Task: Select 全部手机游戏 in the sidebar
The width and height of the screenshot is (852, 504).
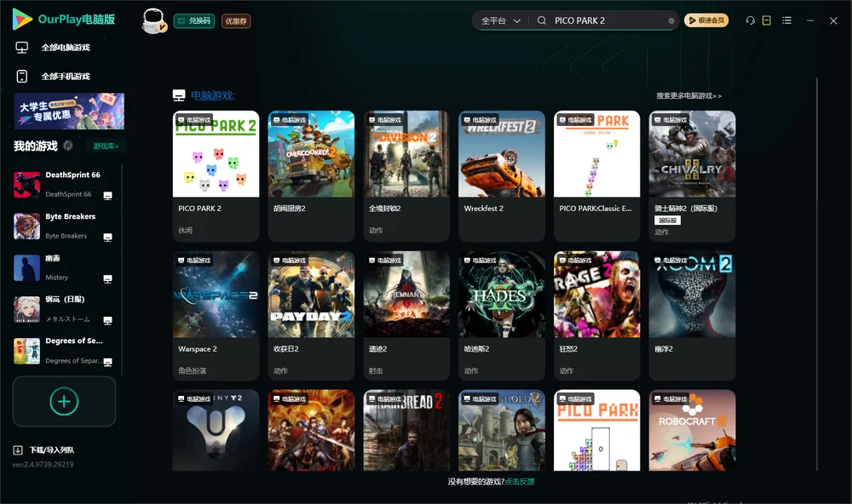Action: point(66,77)
